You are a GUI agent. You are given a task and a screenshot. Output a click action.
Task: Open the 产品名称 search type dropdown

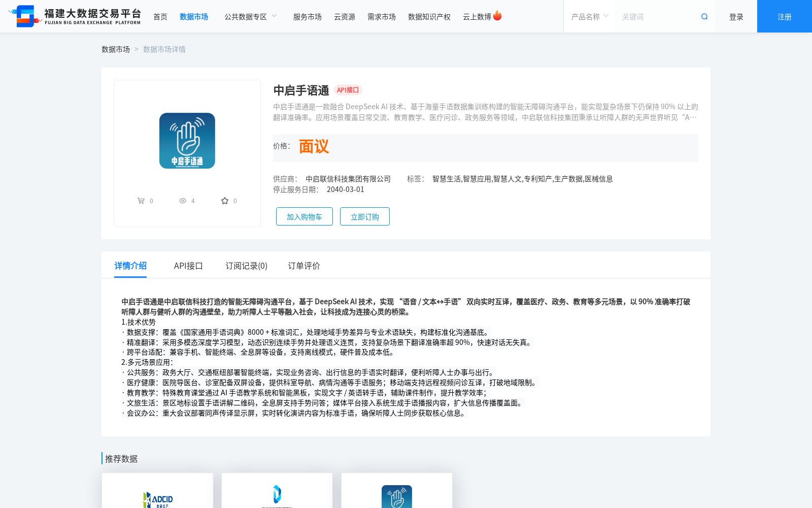pos(589,17)
